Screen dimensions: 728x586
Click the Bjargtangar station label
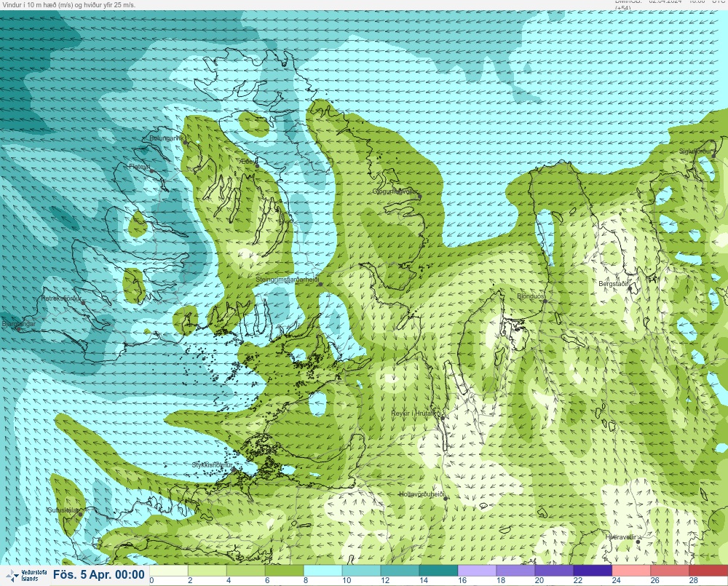click(x=19, y=324)
